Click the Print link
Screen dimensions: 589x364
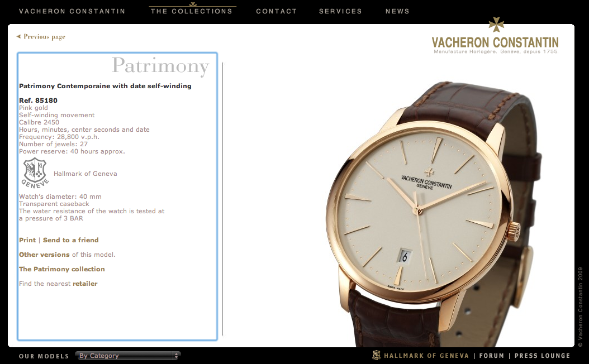tap(27, 240)
